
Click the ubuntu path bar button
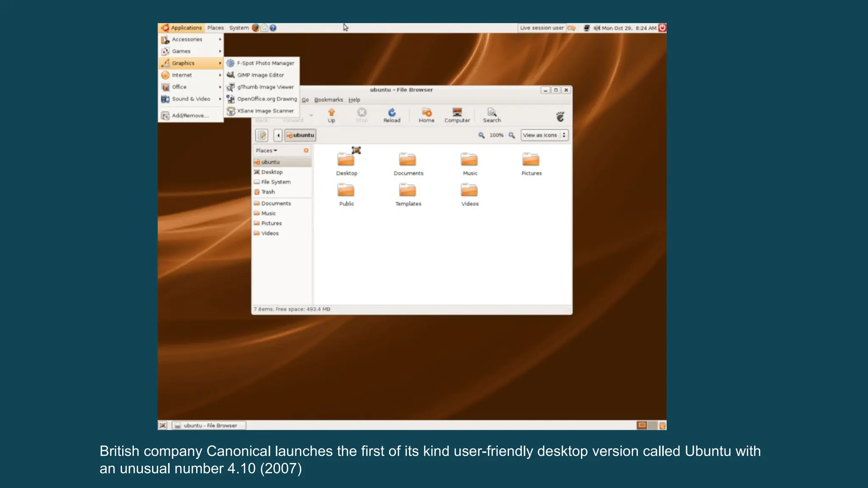tap(300, 135)
